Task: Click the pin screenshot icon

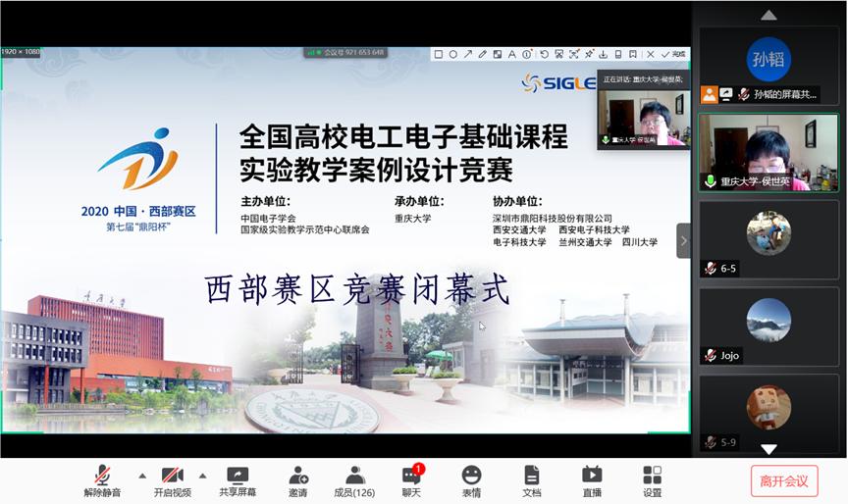Action: pyautogui.click(x=588, y=55)
